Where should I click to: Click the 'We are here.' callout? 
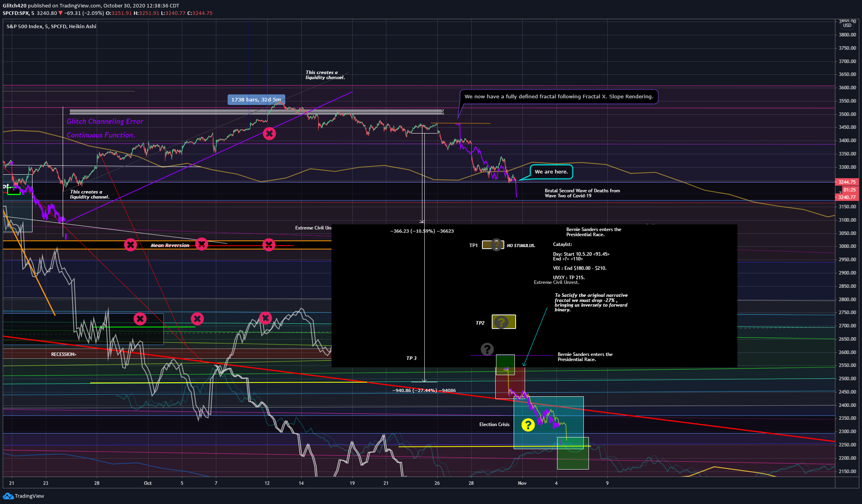coord(551,172)
